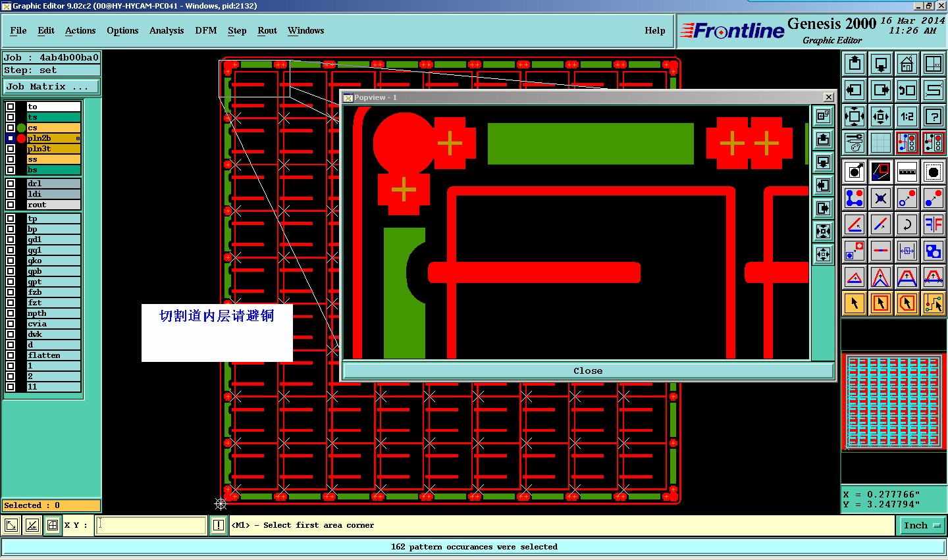Viewport: 948px width, 560px height.
Task: Click the pan up view icon in main toolbar
Action: pos(855,64)
